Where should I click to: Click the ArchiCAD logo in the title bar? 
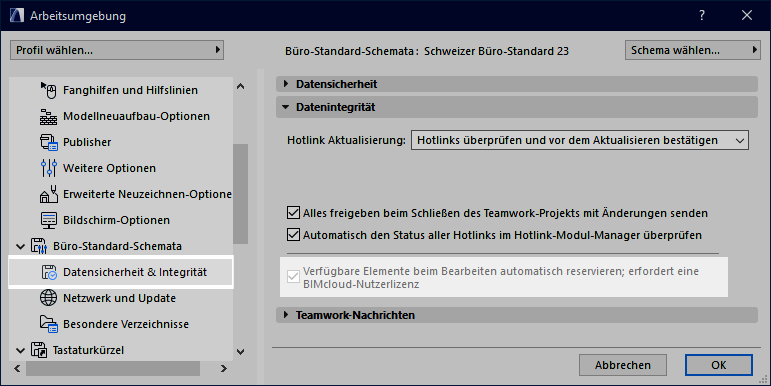pyautogui.click(x=16, y=15)
